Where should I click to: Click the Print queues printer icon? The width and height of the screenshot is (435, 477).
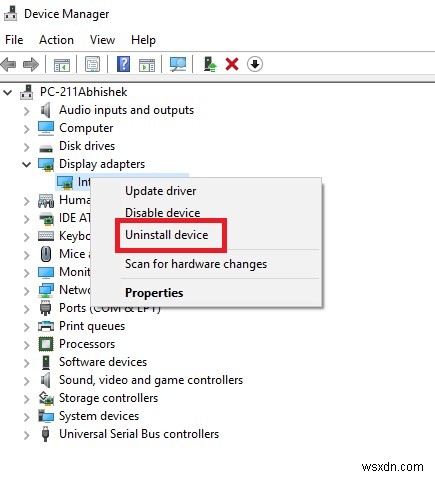(x=46, y=326)
